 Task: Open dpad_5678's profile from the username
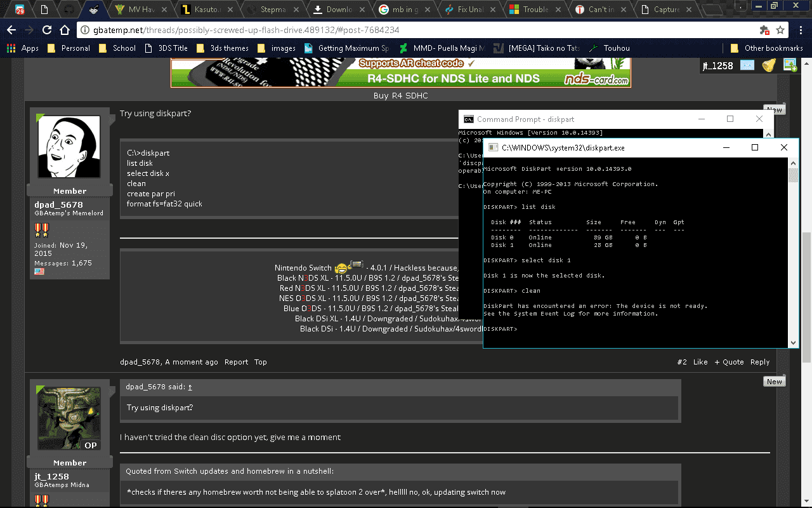(x=58, y=204)
